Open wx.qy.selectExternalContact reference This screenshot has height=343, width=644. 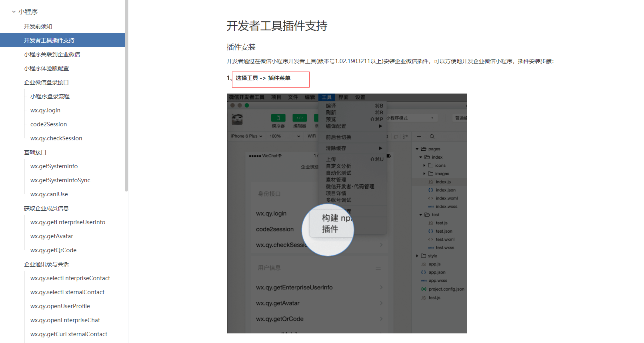[x=67, y=292]
